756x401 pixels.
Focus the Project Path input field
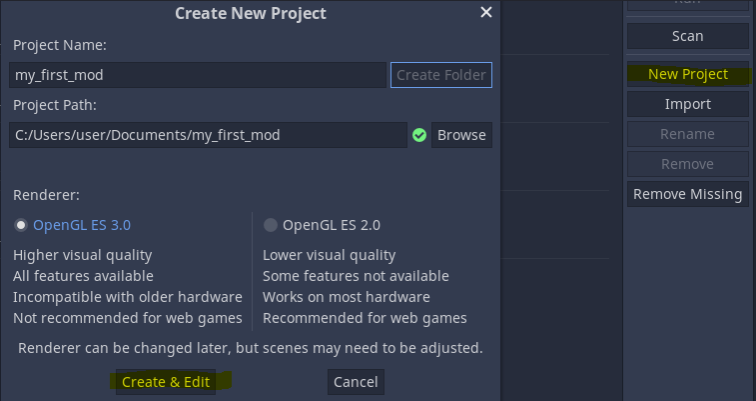tap(207, 135)
